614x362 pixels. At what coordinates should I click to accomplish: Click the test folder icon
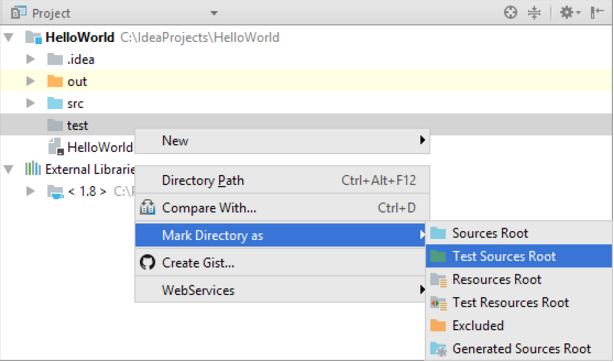(x=55, y=125)
